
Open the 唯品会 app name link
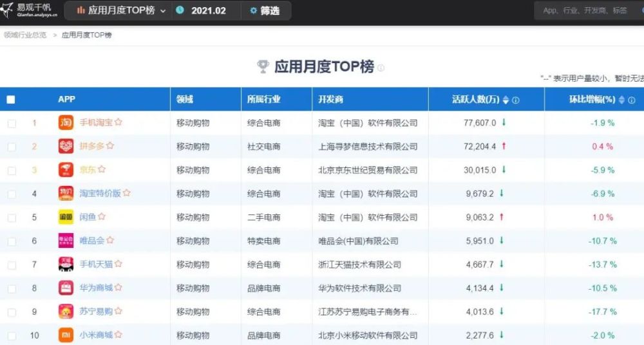(x=92, y=241)
